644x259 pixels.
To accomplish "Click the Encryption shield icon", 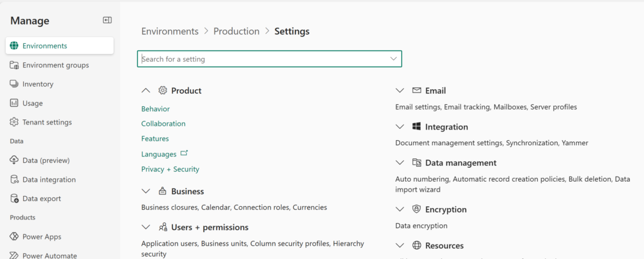I will pos(416,209).
